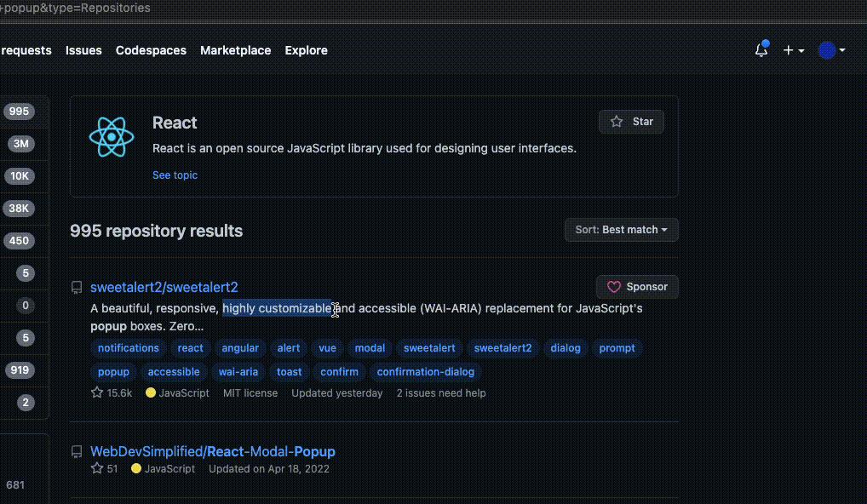Click the star outline in the Star button

pyautogui.click(x=617, y=121)
